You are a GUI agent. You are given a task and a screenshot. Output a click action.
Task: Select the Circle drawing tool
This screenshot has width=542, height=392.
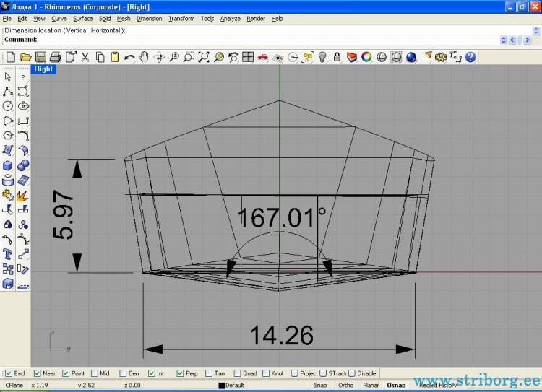[8, 106]
